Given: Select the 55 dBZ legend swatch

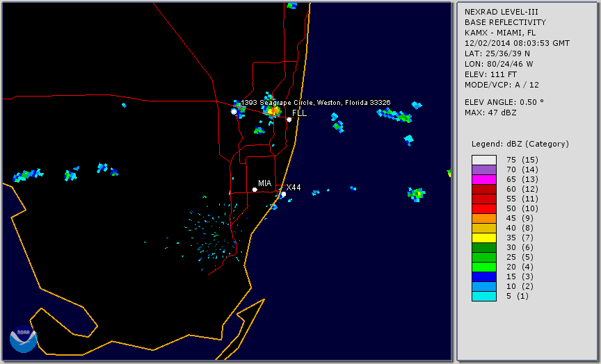Looking at the screenshot, I should tap(484, 199).
